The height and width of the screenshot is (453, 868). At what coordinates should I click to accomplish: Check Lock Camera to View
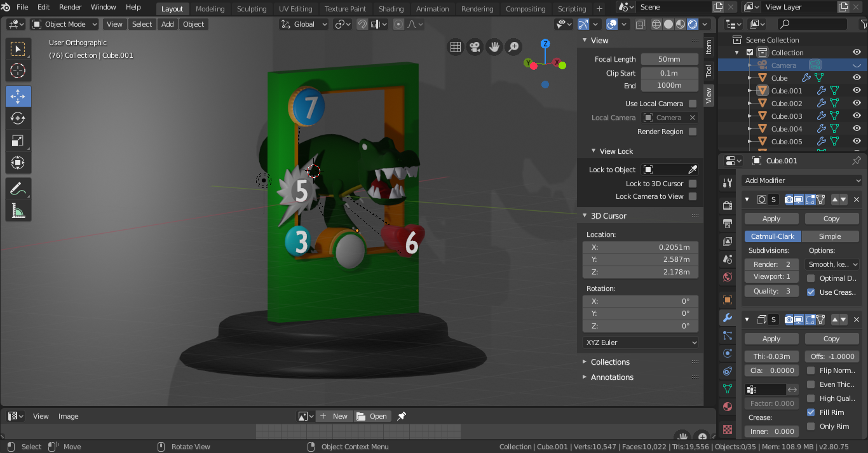click(693, 196)
